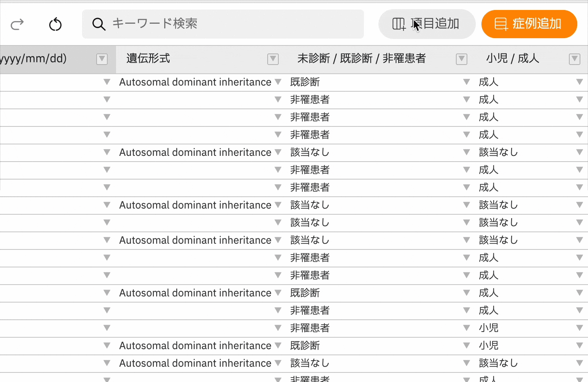
Task: Click the magnifying glass search icon
Action: tap(99, 24)
